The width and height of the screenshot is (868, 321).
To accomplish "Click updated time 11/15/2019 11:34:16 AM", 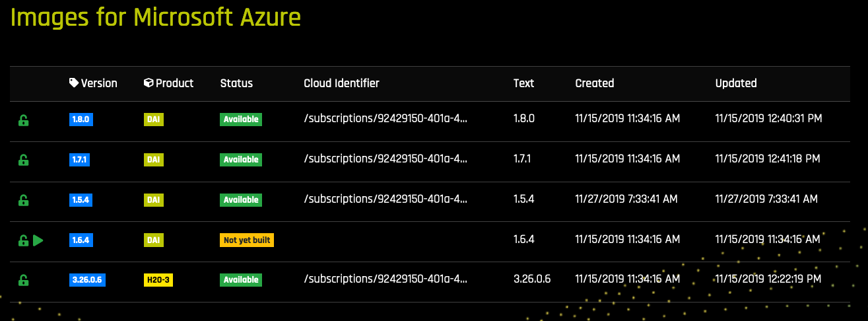I will pyautogui.click(x=768, y=240).
